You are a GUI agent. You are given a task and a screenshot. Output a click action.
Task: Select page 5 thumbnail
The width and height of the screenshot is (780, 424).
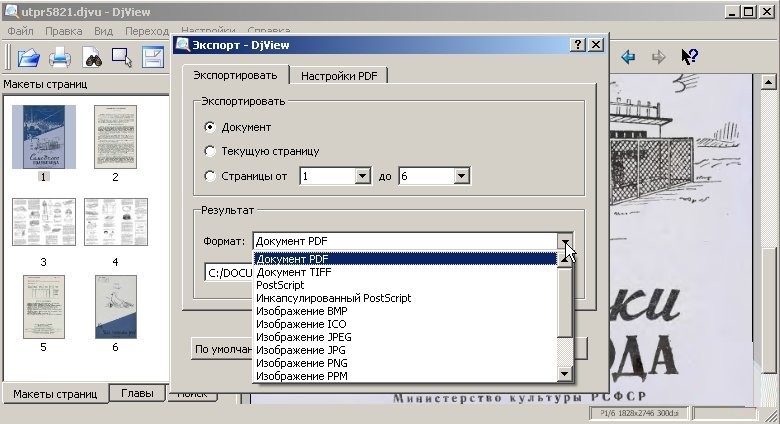[44, 307]
